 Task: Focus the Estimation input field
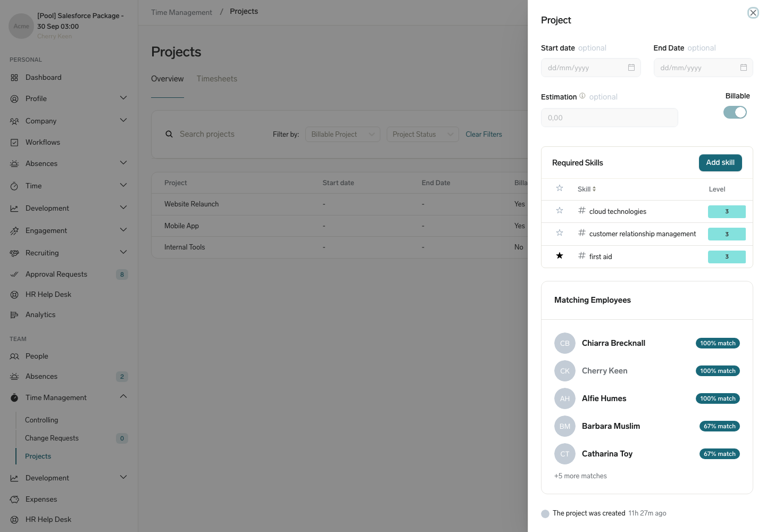[x=610, y=118]
